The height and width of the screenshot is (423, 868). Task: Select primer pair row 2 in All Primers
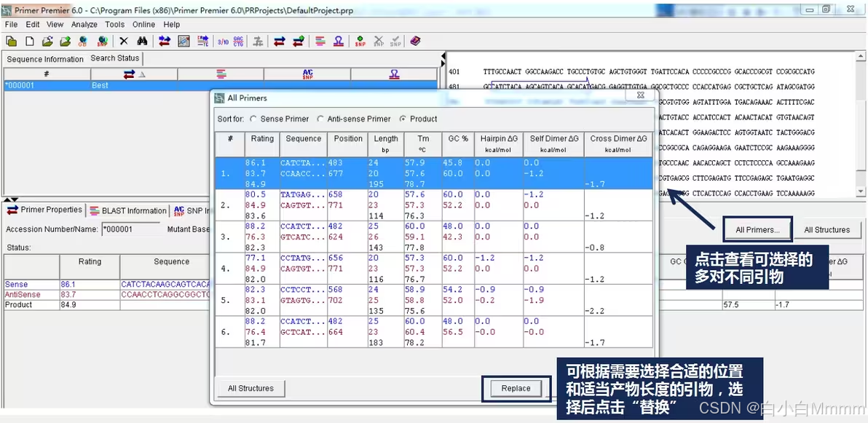434,205
